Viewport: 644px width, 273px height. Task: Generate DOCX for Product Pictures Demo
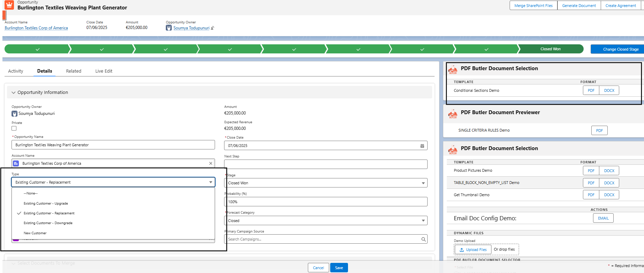[x=609, y=171]
